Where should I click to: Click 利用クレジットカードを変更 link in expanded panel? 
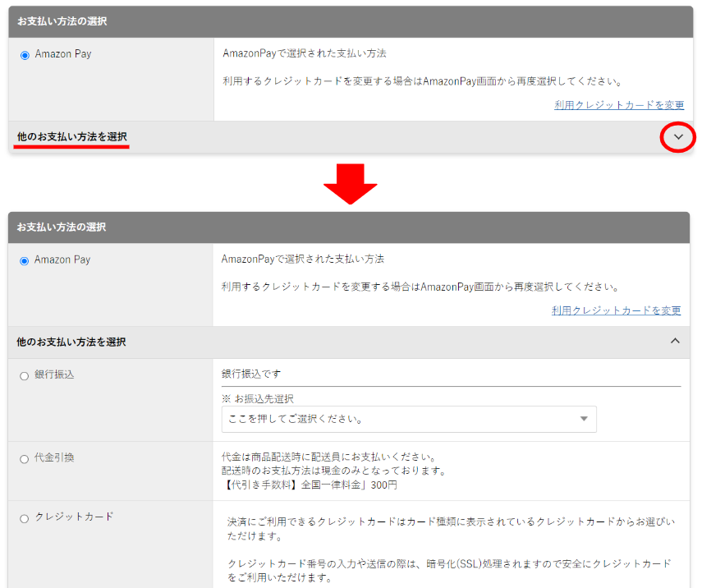(616, 310)
